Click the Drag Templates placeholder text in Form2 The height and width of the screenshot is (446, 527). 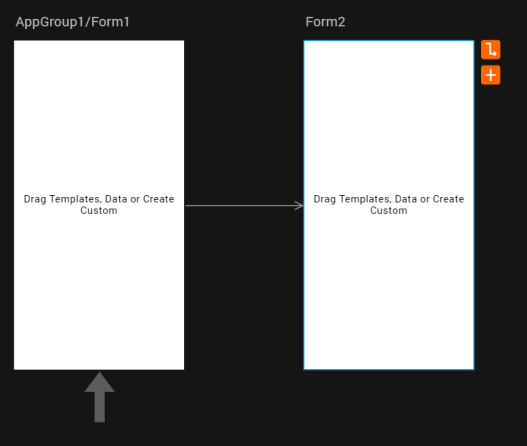tap(389, 205)
